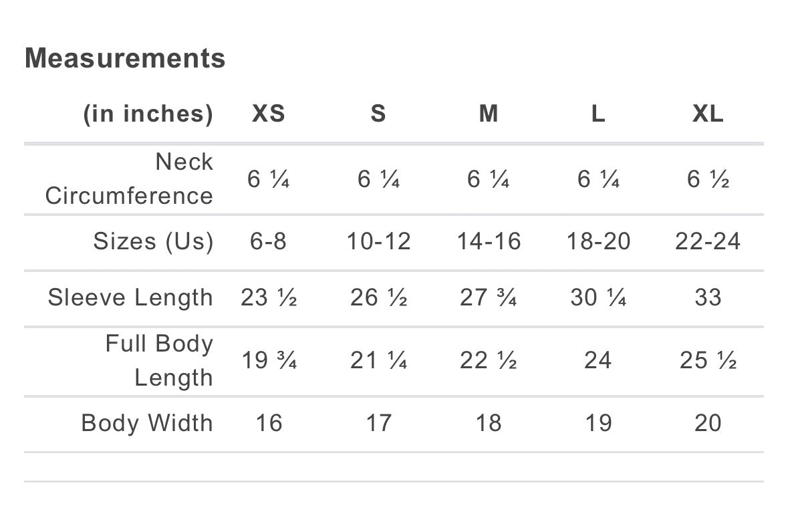Select the 10-12 US sizes cell

378,241
